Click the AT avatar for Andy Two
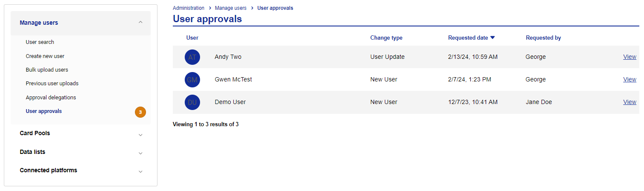 192,57
